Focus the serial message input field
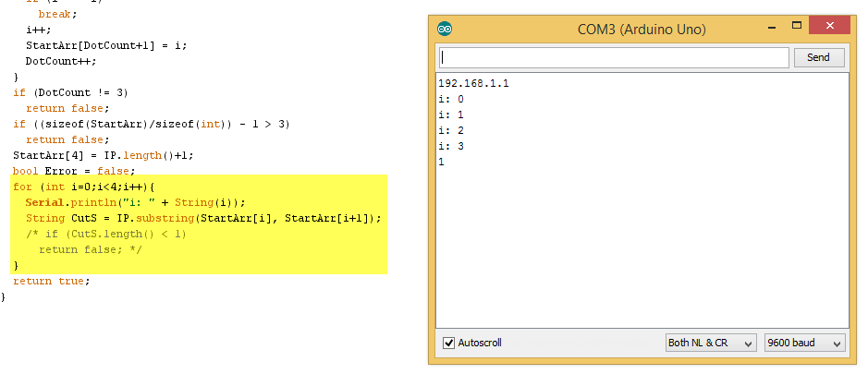868x374 pixels. pos(614,57)
